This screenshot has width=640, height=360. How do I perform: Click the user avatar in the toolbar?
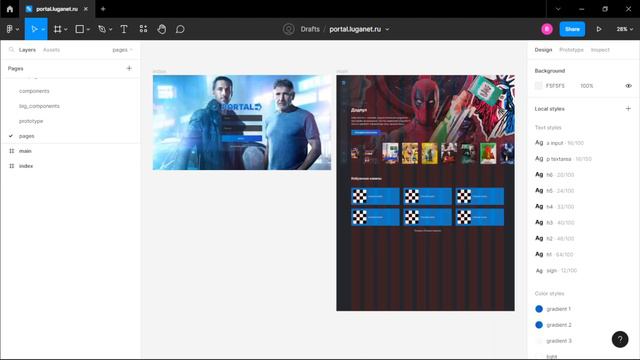tap(547, 29)
